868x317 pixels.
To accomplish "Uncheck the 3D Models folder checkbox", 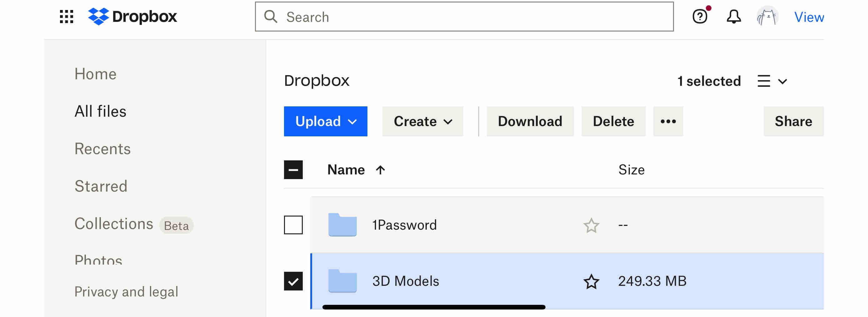I will click(293, 281).
